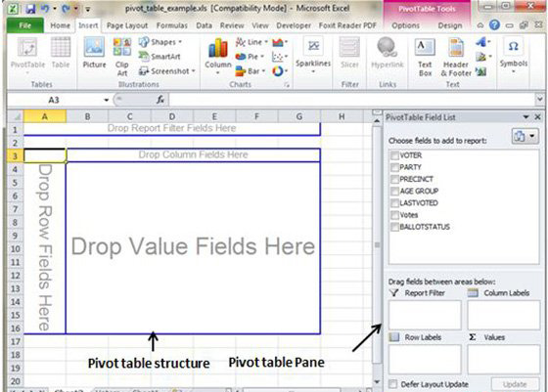The image size is (548, 392).
Task: Insert a Column chart
Action: 218,56
